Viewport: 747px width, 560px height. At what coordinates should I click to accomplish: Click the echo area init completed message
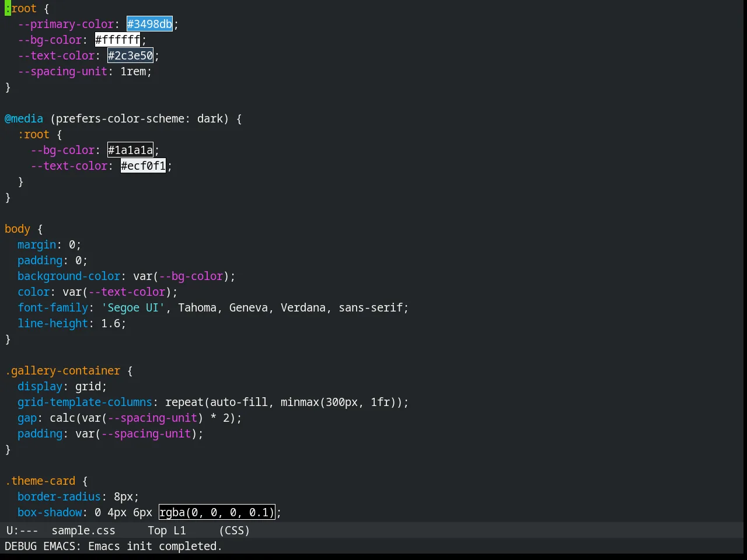point(113,546)
